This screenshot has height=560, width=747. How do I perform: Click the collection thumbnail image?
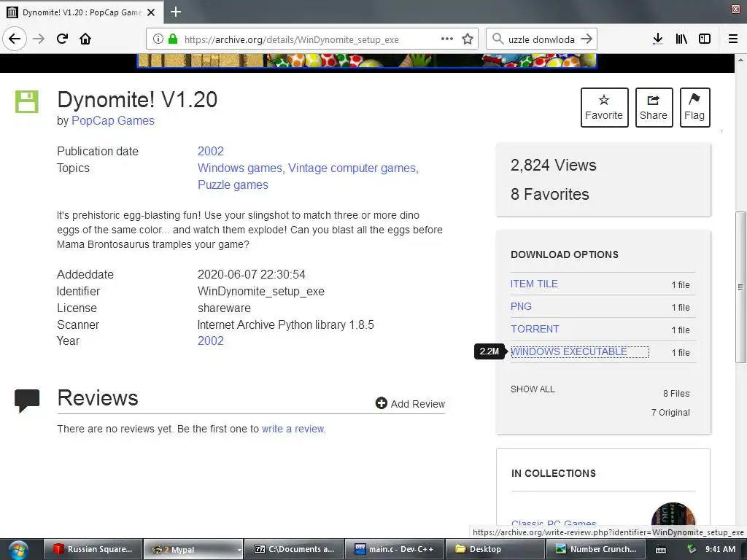[x=673, y=515]
